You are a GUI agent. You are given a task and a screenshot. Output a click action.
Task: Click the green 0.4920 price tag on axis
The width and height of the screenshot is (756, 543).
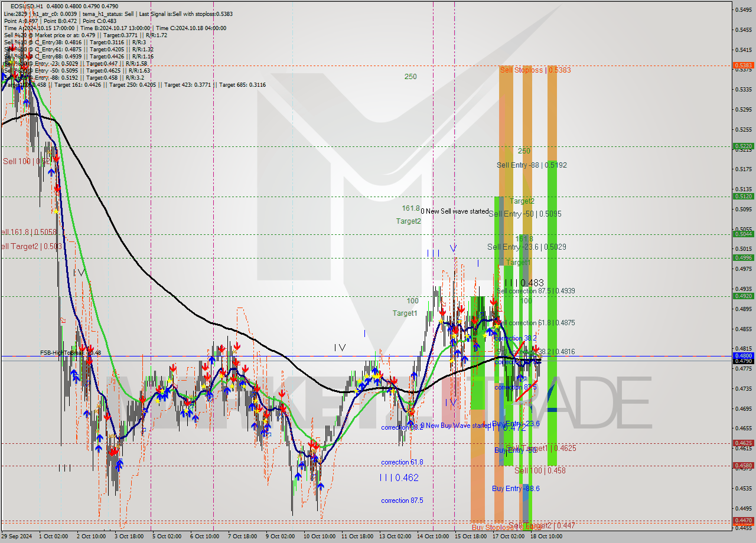coord(742,296)
